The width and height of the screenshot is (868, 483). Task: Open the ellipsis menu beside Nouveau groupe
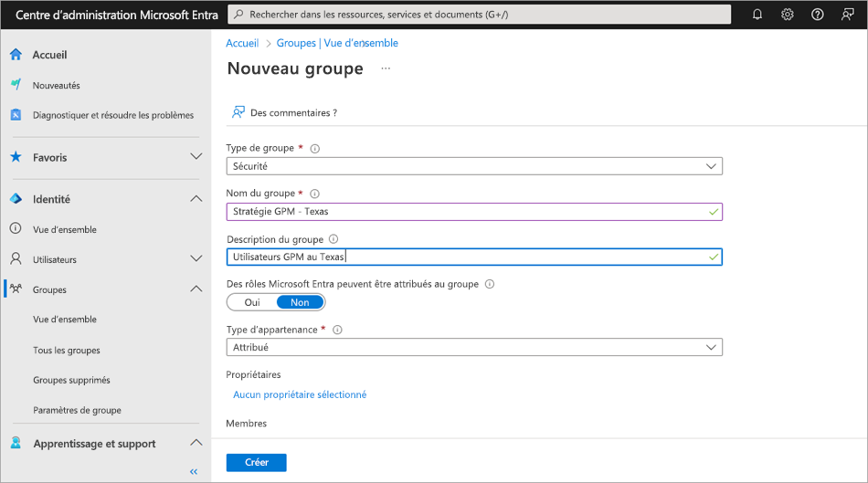click(386, 68)
